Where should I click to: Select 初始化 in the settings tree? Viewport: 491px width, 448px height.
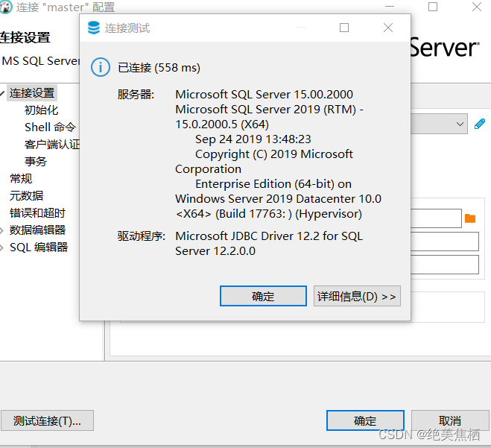[41, 110]
